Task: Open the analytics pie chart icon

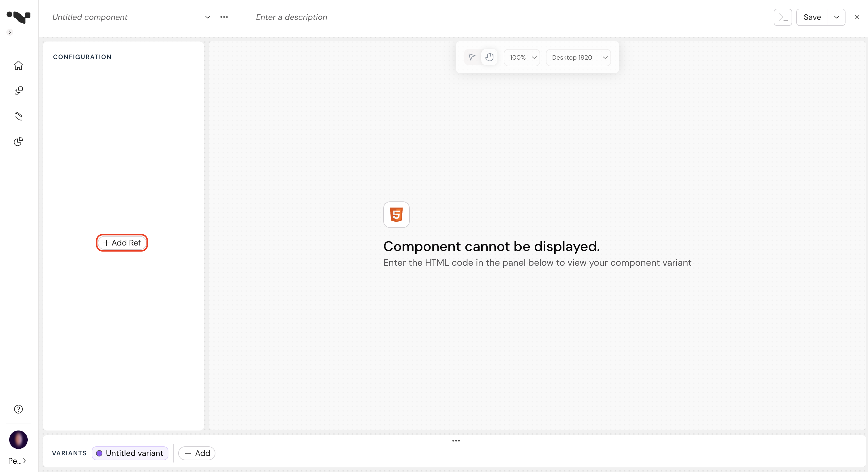Action: point(18,141)
